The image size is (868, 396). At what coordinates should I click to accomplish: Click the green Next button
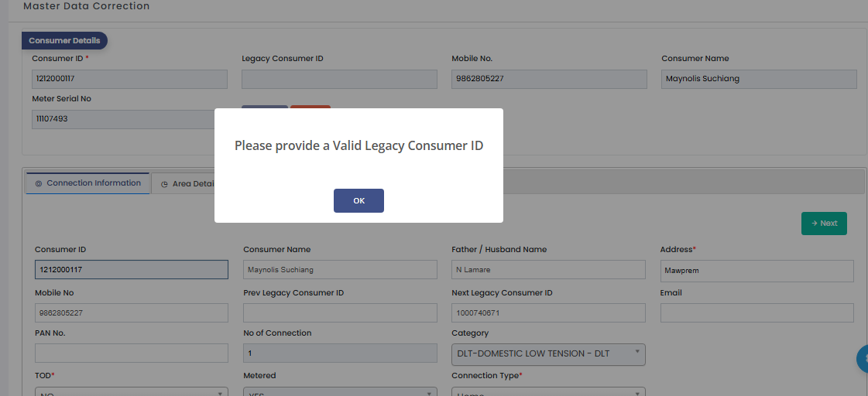824,224
